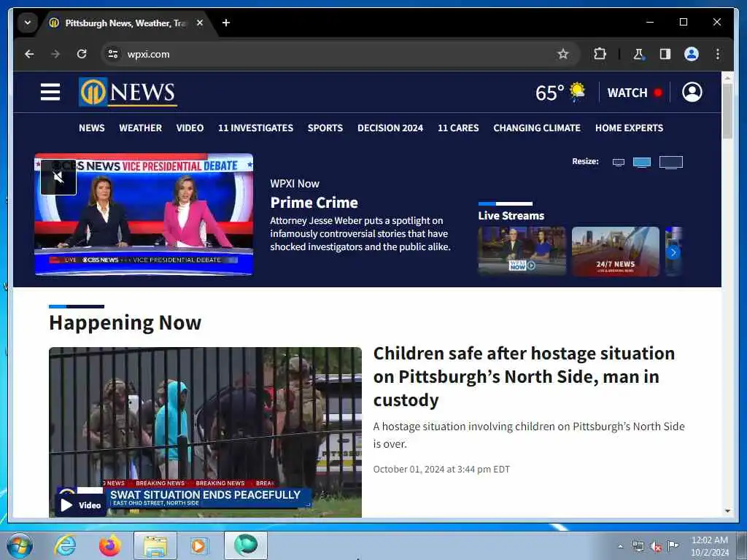Open the Windows Start menu
747x560 pixels.
click(19, 545)
